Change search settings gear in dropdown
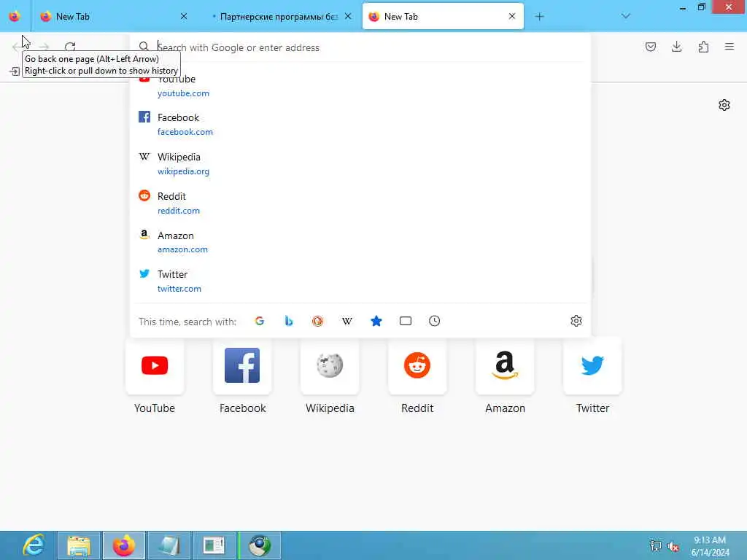This screenshot has width=747, height=560. (576, 321)
